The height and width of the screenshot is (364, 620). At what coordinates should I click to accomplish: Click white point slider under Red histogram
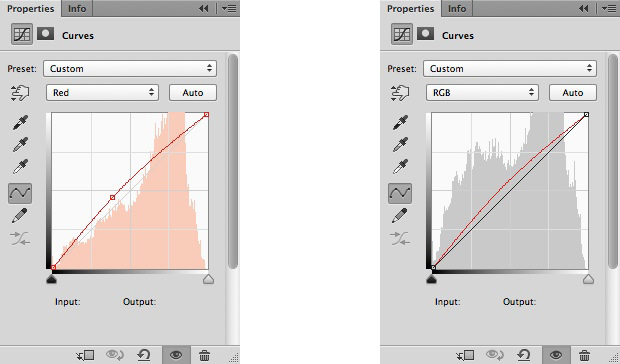208,279
